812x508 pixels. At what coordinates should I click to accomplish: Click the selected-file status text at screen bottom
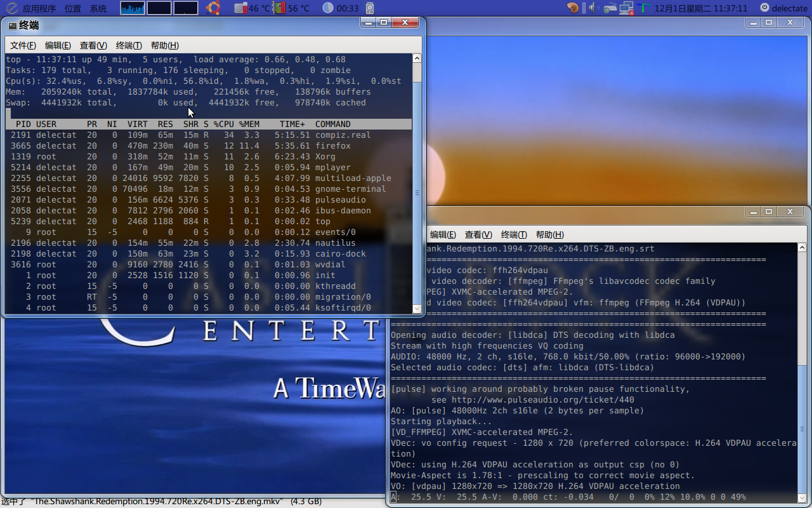tap(162, 502)
